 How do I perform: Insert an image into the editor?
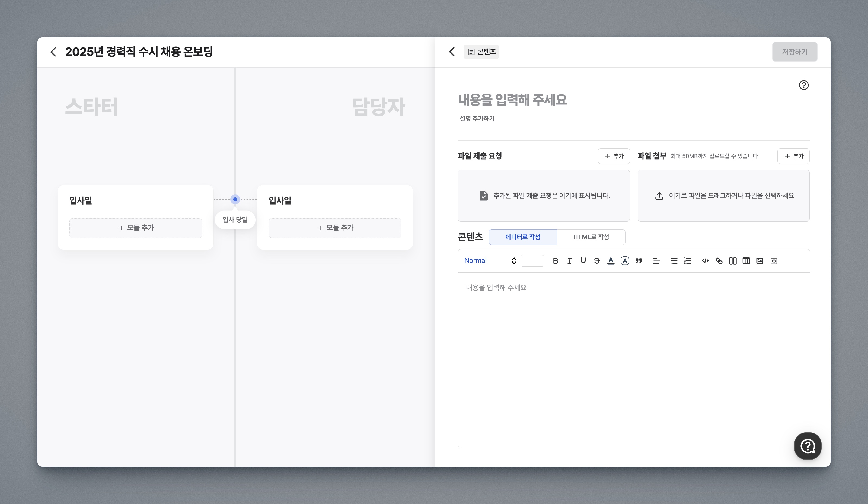tap(760, 261)
